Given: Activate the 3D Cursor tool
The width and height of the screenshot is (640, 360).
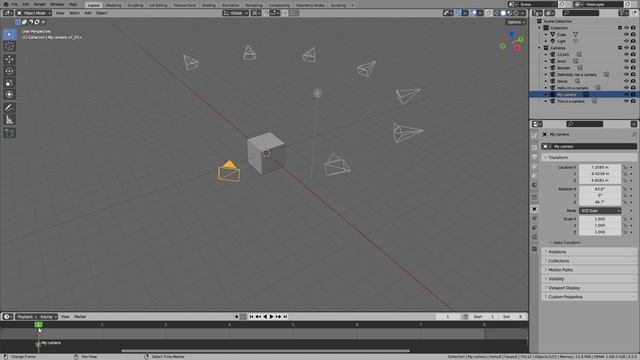Looking at the screenshot, I should click(x=9, y=46).
